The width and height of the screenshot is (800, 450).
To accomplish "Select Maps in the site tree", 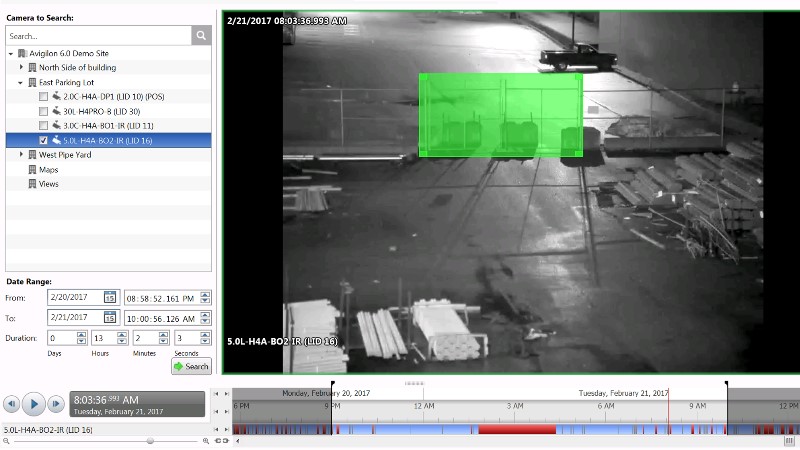I will 48,170.
